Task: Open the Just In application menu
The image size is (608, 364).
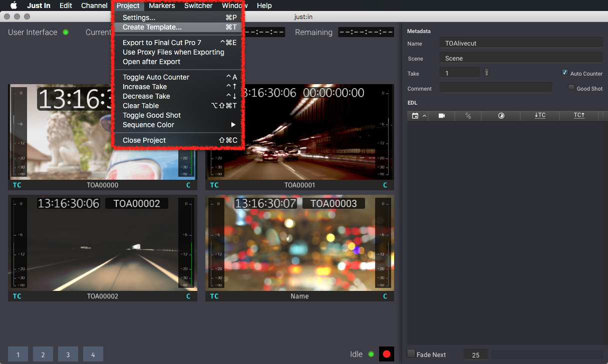Action: pyautogui.click(x=38, y=6)
